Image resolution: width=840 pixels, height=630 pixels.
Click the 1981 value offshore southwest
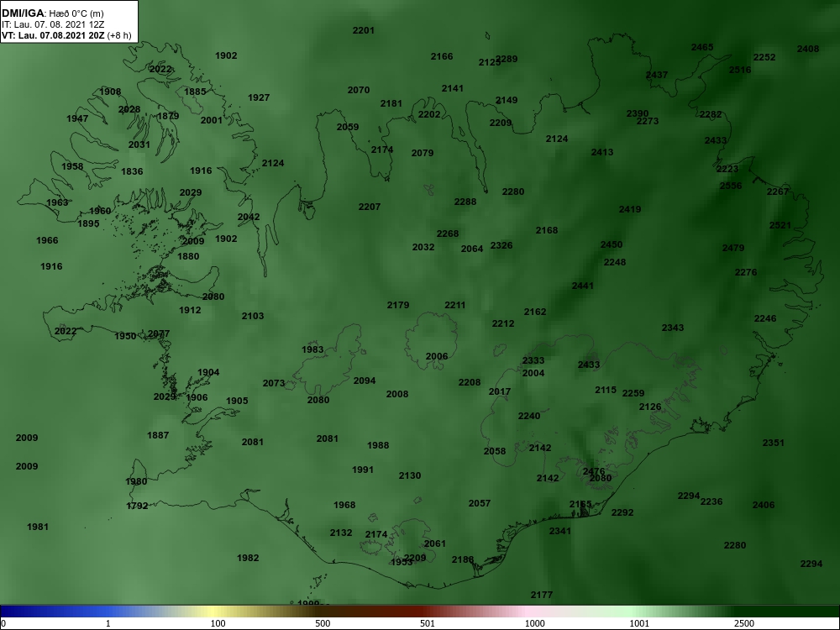[x=38, y=528]
